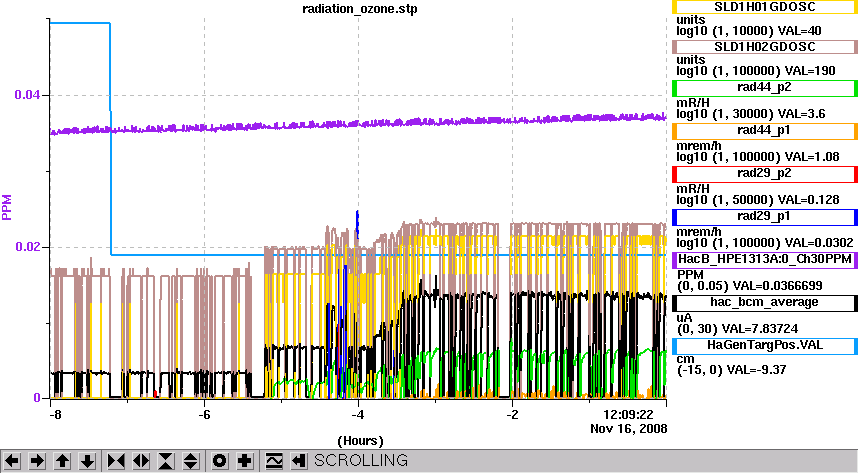858x473 pixels.
Task: Select the SLD1H01GDOSC curve legend
Action: pos(764,7)
